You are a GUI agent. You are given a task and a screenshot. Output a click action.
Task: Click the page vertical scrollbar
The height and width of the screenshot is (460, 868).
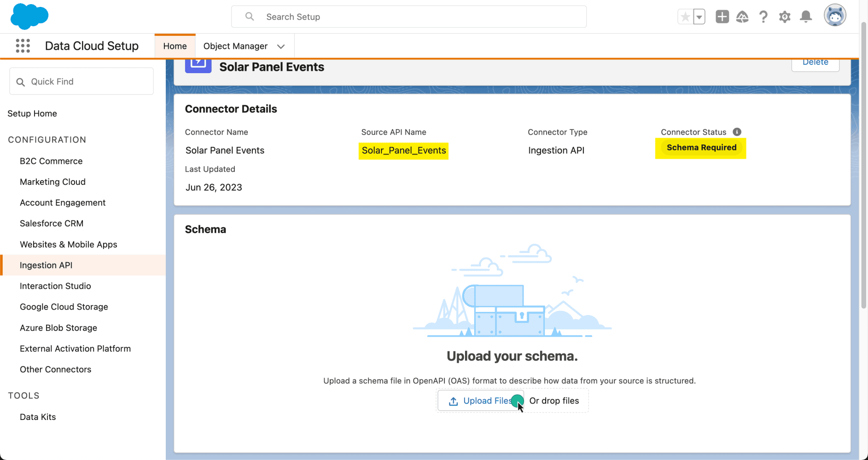864,166
